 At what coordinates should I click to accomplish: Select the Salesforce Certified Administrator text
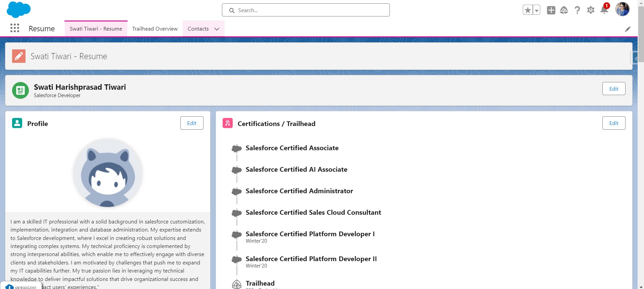(299, 191)
